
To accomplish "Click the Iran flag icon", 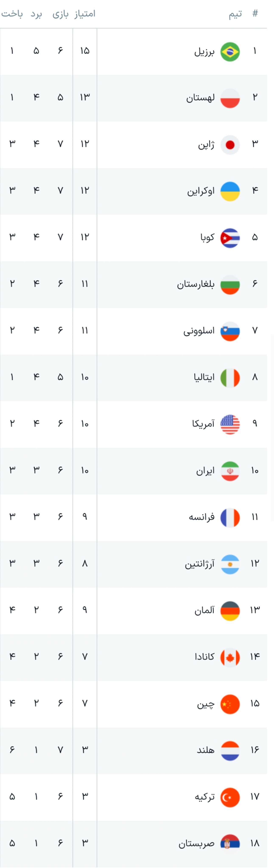I will [230, 471].
